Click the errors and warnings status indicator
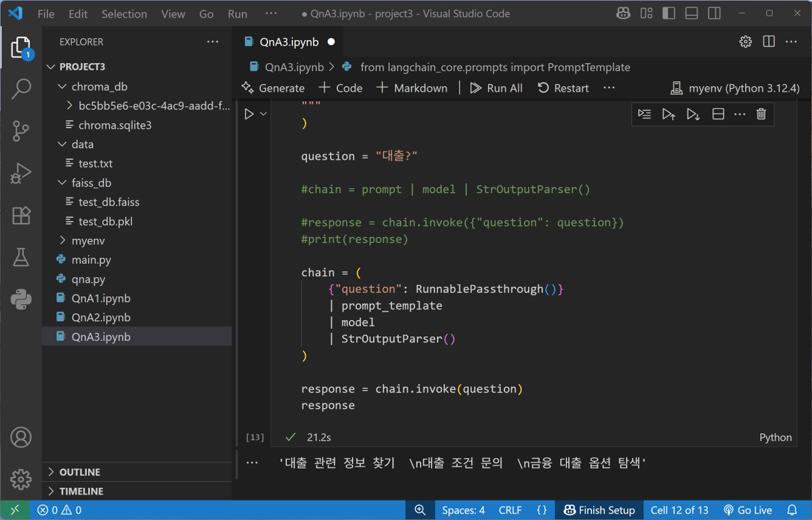The width and height of the screenshot is (812, 520). tap(59, 510)
